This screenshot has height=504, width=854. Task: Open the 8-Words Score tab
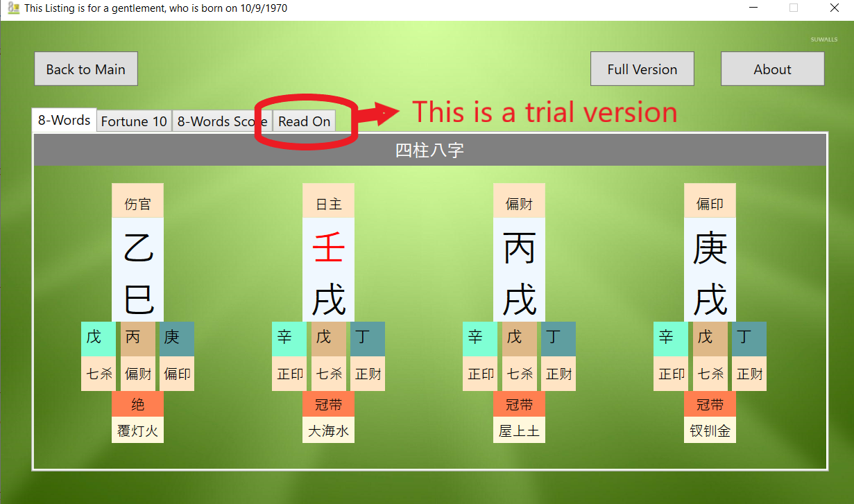pos(221,121)
